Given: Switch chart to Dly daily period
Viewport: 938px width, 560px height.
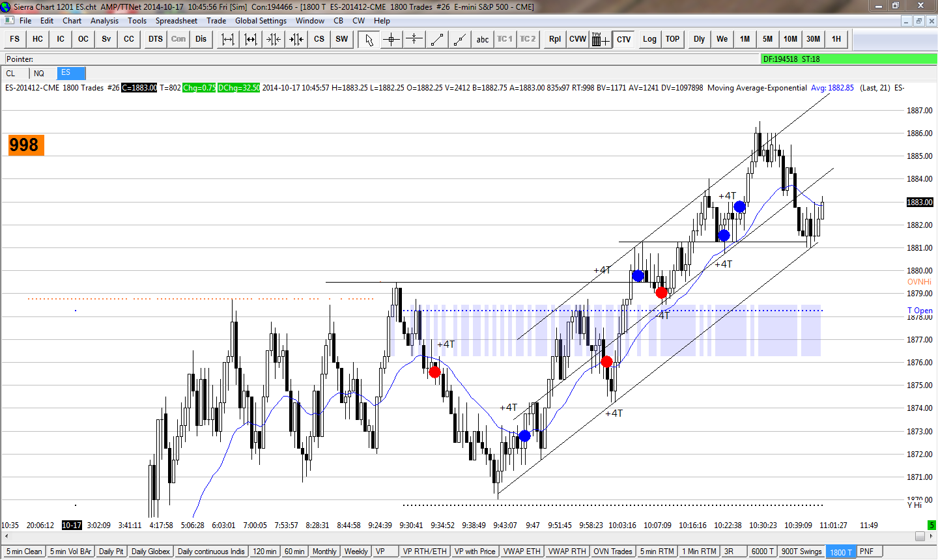Looking at the screenshot, I should pyautogui.click(x=700, y=39).
